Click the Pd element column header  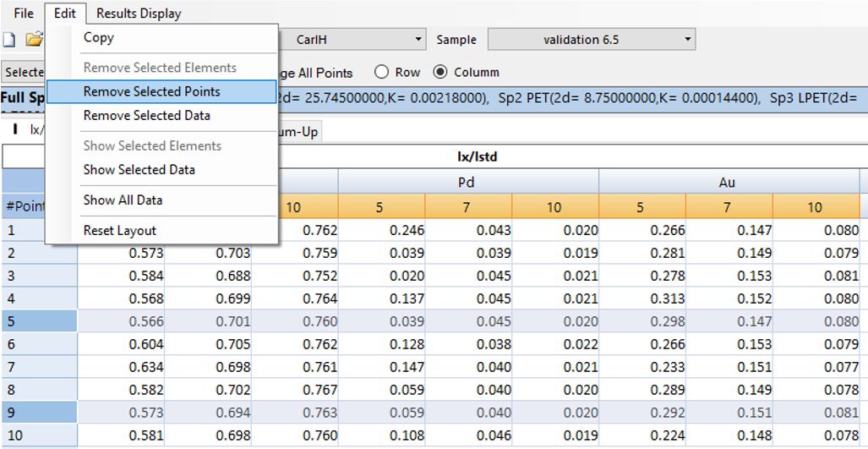(467, 182)
